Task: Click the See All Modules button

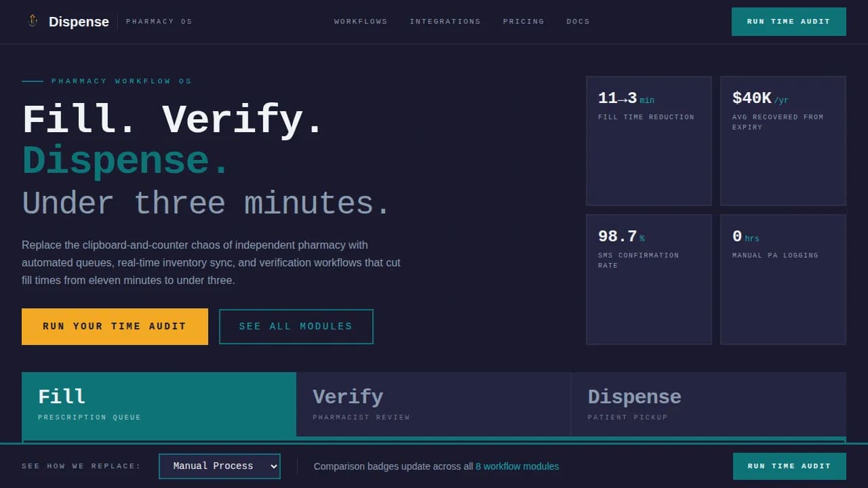Action: [x=296, y=327]
